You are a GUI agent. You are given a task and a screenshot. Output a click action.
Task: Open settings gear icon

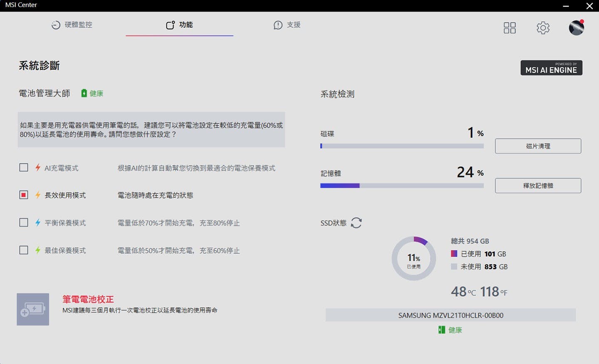point(543,28)
